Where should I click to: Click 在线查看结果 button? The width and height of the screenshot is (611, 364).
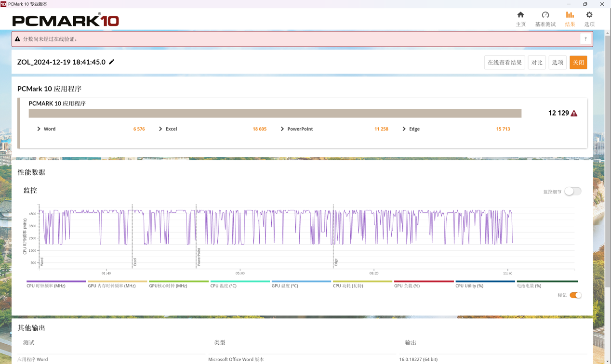click(505, 63)
